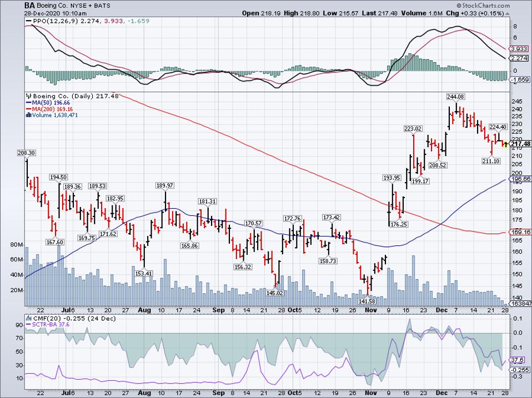Click the BA ticker symbol in the header
The image size is (532, 398).
28,6
